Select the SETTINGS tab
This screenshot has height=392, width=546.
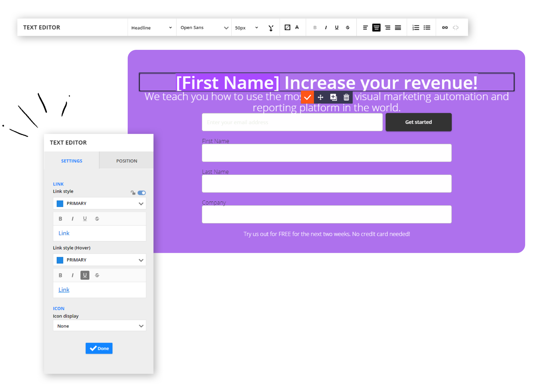tap(72, 161)
